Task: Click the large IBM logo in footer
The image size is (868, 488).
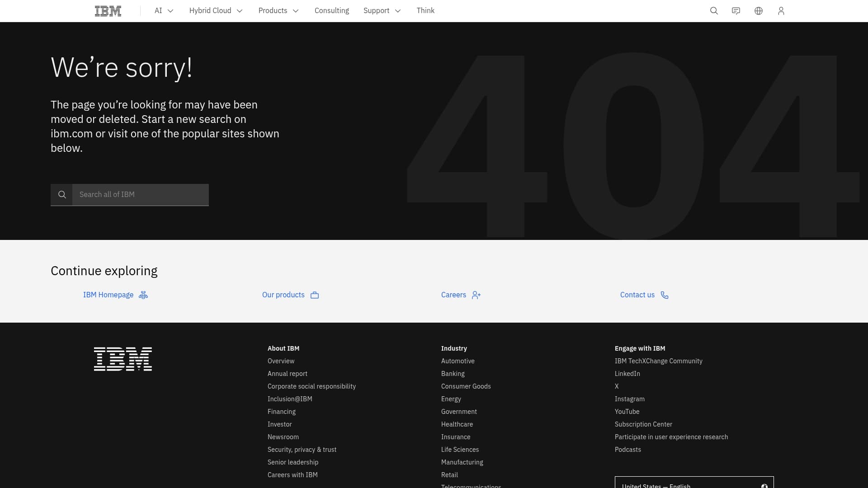Action: 123,359
